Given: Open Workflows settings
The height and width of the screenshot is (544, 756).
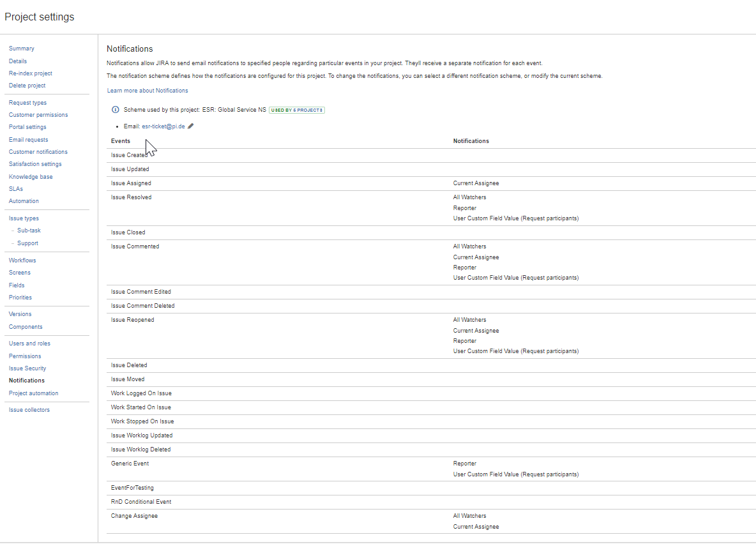Looking at the screenshot, I should 22,261.
